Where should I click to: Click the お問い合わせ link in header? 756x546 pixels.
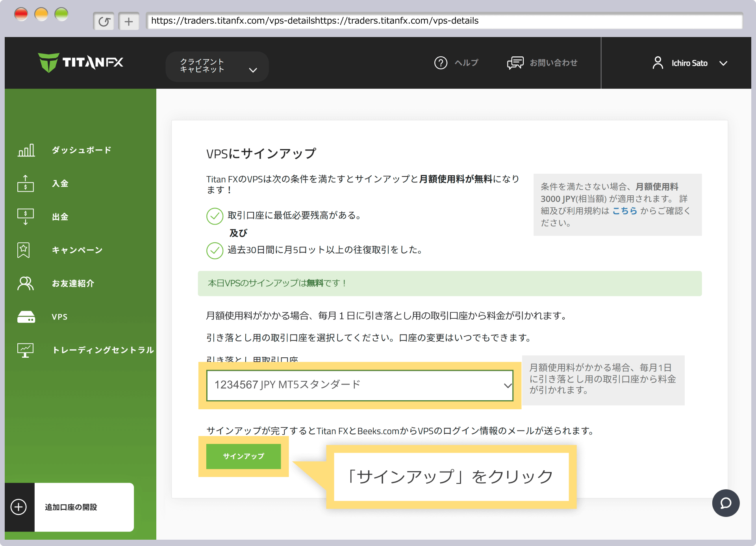tap(553, 63)
